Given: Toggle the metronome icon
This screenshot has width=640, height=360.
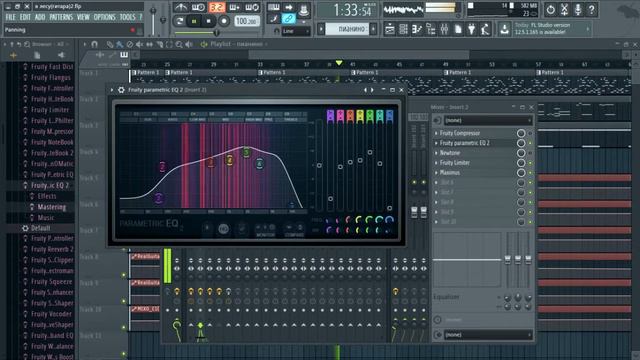Looking at the screenshot, I should click(x=180, y=7).
